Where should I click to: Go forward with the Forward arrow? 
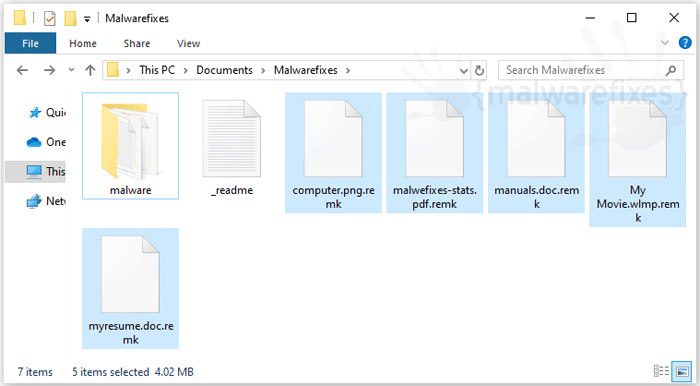(49, 70)
